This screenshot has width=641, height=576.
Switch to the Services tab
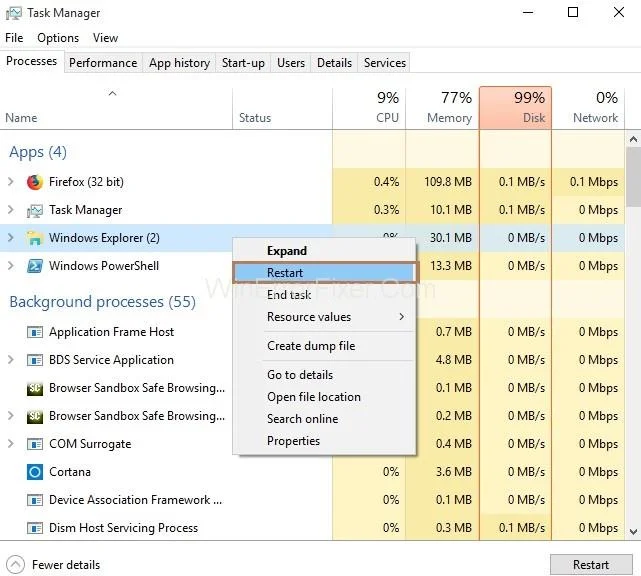pos(385,63)
